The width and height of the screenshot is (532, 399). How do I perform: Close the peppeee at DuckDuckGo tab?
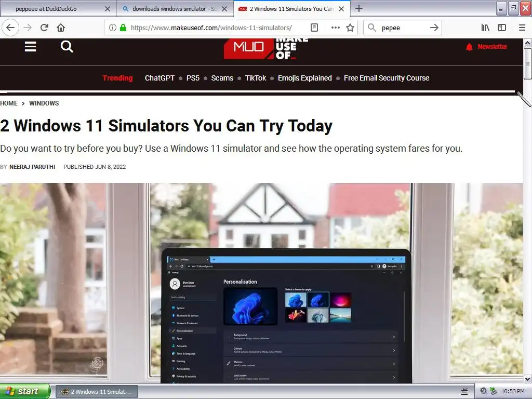[x=108, y=9]
